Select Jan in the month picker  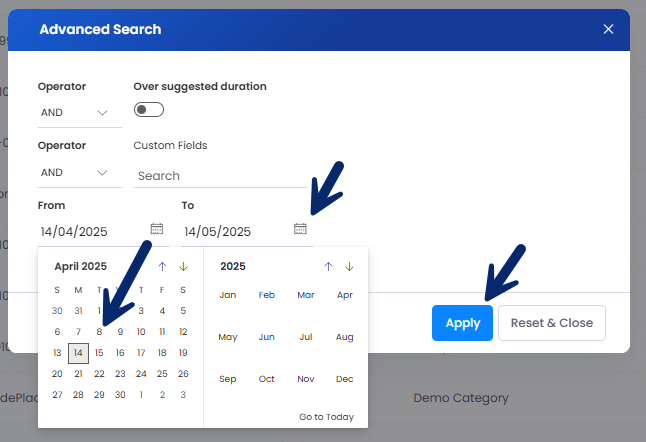pos(228,295)
